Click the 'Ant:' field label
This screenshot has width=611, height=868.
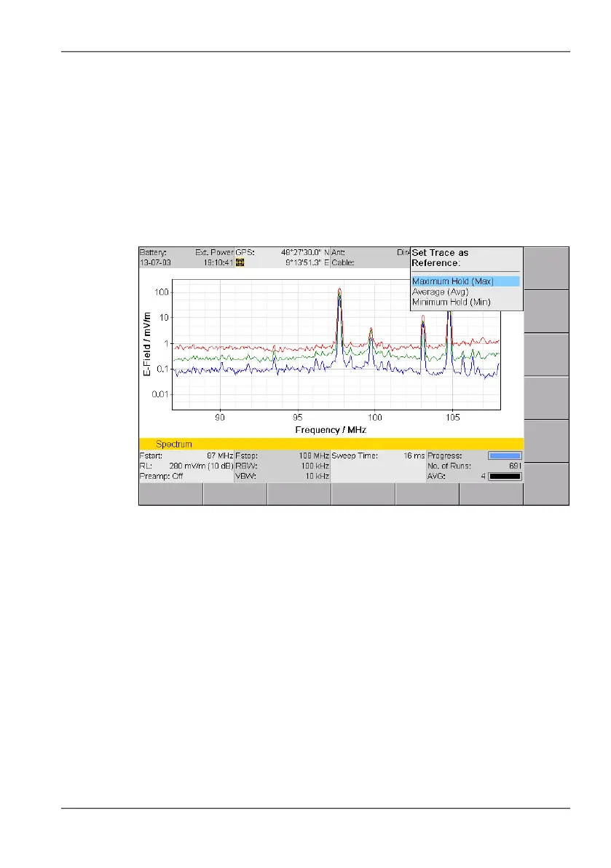coord(339,252)
